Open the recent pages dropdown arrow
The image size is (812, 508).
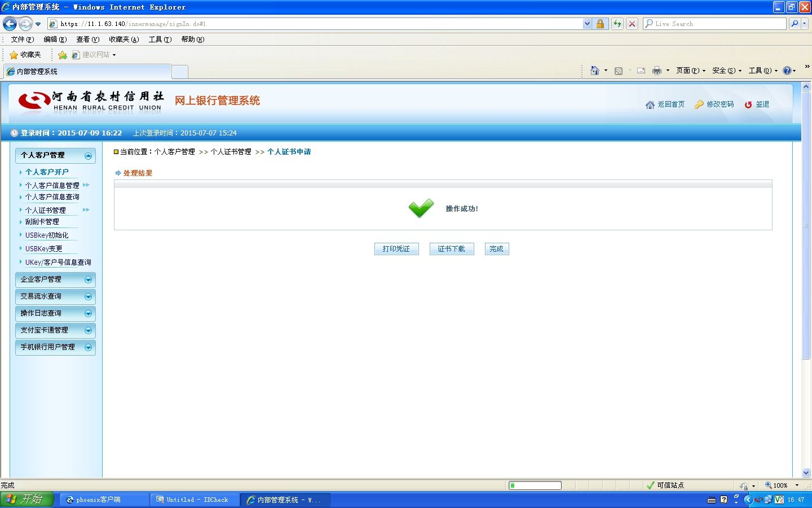pyautogui.click(x=38, y=24)
